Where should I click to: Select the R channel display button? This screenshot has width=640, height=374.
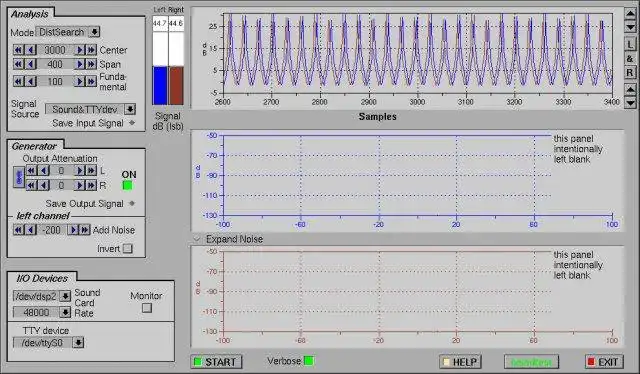(630, 73)
